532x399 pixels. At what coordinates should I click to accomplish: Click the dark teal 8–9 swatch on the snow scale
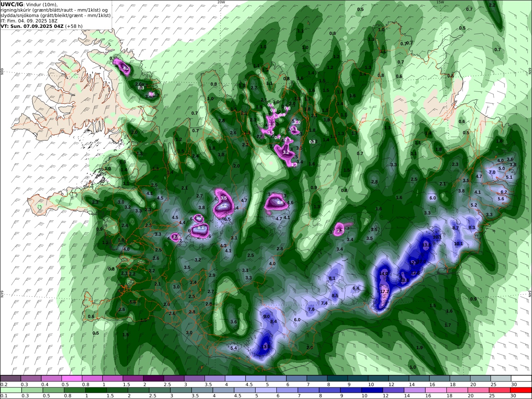[337, 379]
